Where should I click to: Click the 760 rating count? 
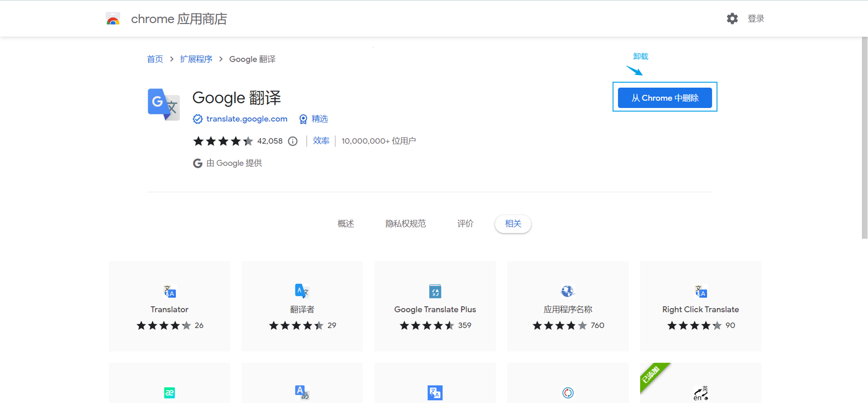coord(598,325)
